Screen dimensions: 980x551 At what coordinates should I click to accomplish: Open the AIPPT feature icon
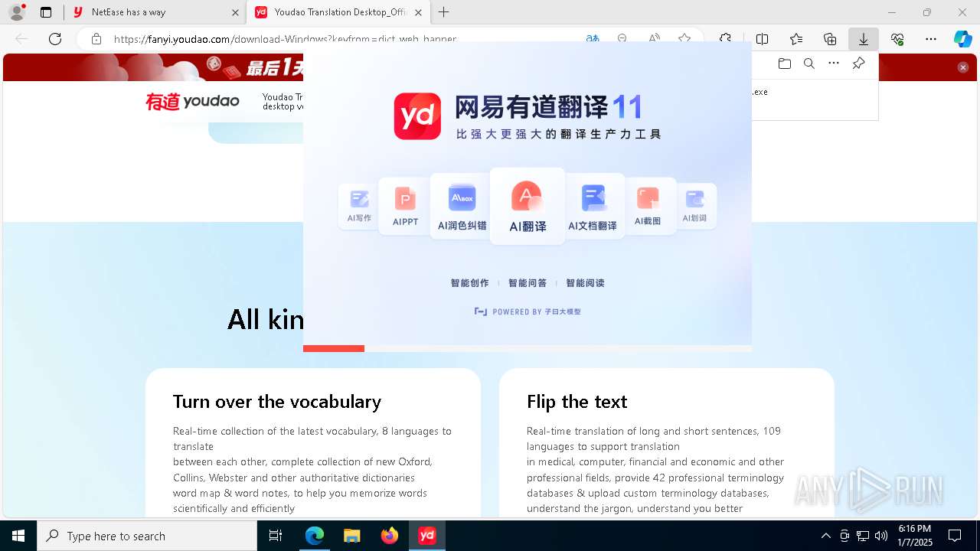point(405,206)
